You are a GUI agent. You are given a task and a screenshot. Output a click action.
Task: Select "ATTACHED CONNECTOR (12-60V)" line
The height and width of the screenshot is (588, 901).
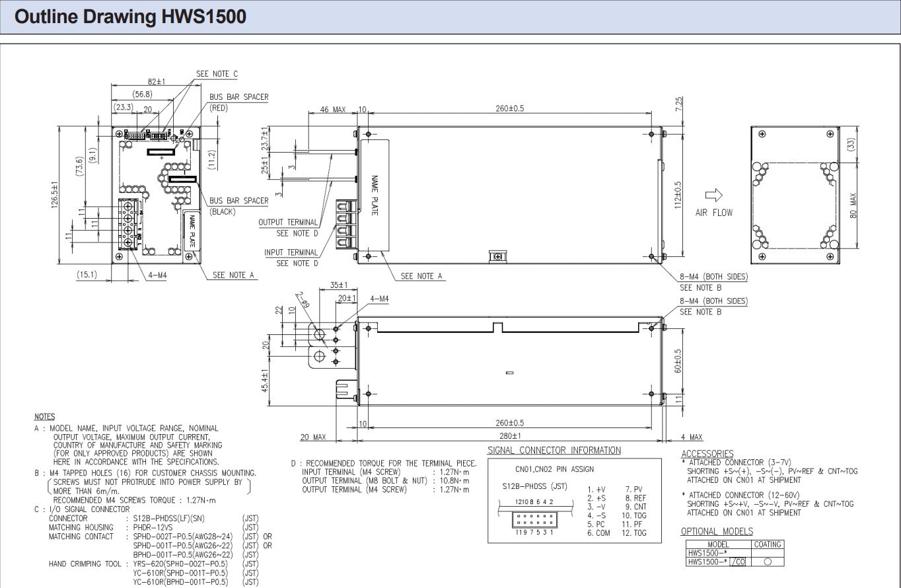(x=747, y=495)
